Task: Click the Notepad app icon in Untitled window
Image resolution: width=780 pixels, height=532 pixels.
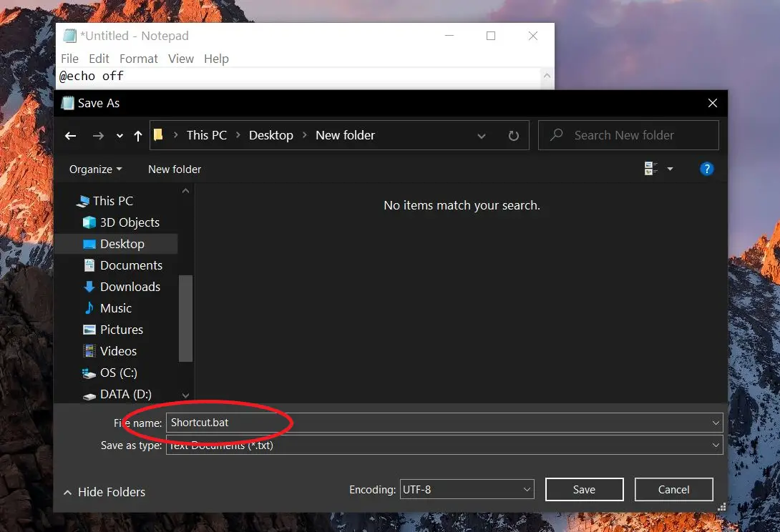Action: point(69,36)
